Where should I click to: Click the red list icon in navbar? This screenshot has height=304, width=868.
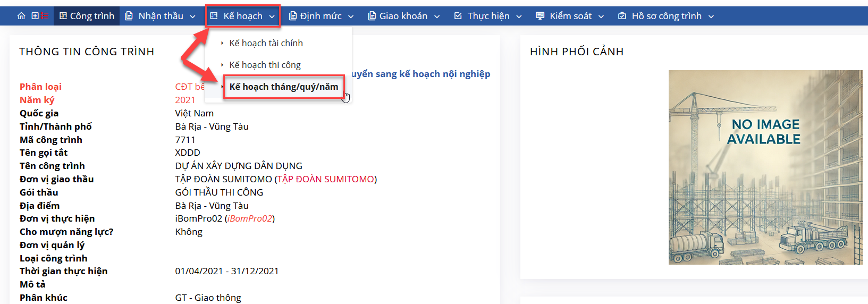click(45, 16)
